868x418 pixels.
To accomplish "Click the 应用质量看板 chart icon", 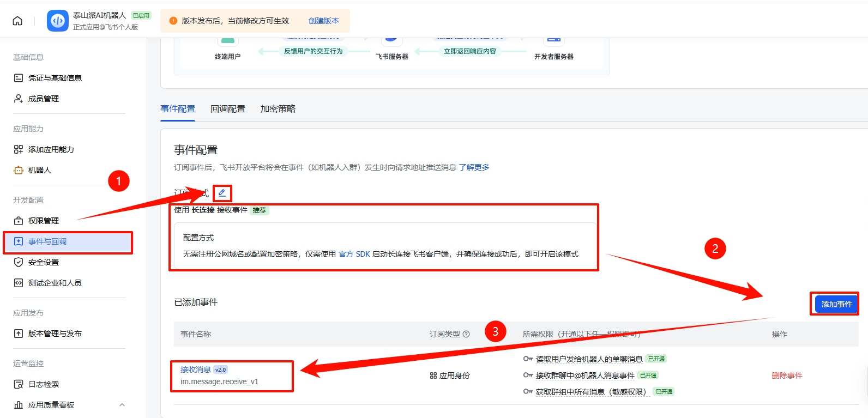I will (19, 405).
